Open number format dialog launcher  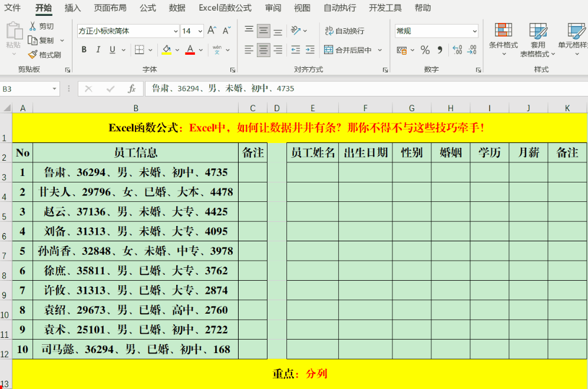point(478,70)
